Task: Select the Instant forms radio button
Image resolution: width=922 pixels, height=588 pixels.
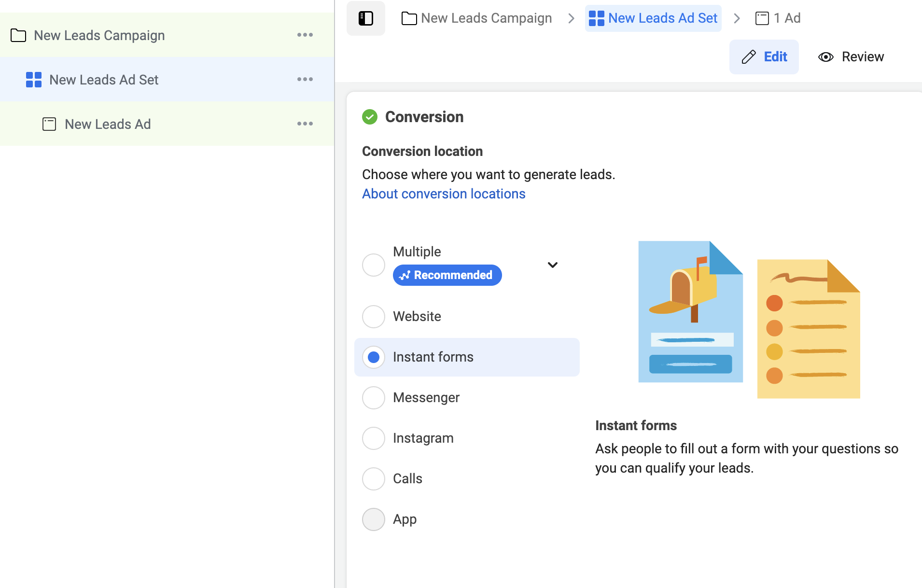Action: (x=374, y=357)
